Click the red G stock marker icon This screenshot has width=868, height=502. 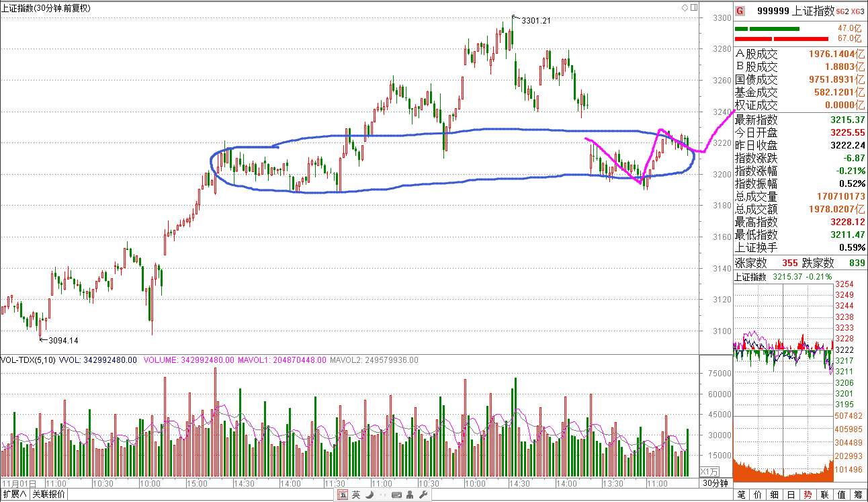pos(740,11)
